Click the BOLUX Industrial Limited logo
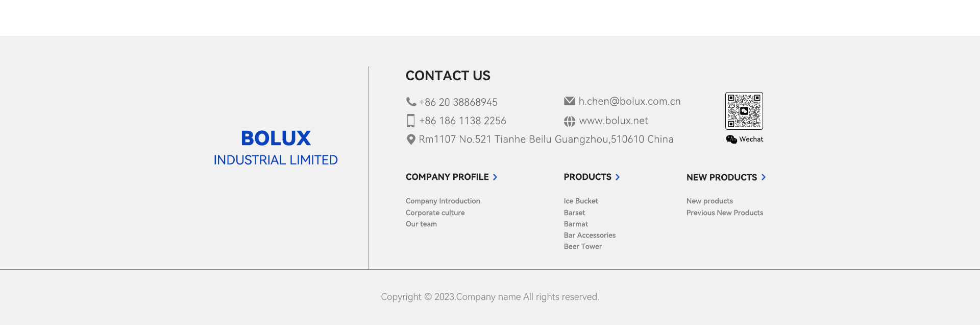 [276, 147]
